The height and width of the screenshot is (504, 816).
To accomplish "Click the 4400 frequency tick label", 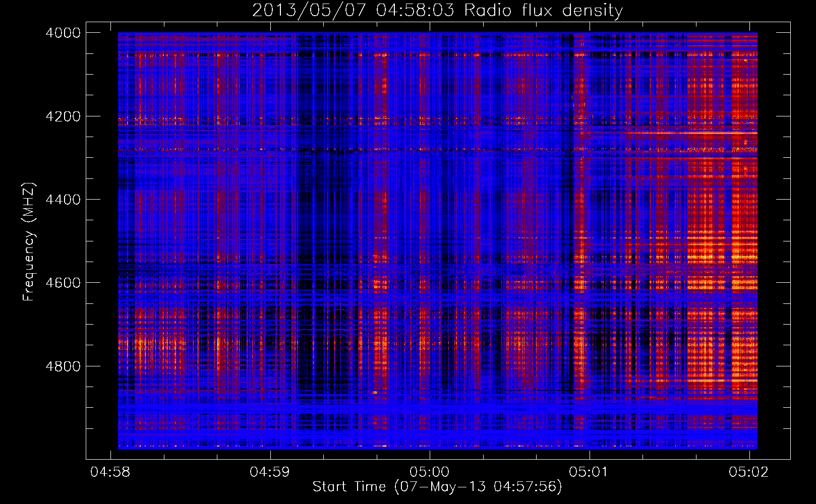I will [63, 200].
